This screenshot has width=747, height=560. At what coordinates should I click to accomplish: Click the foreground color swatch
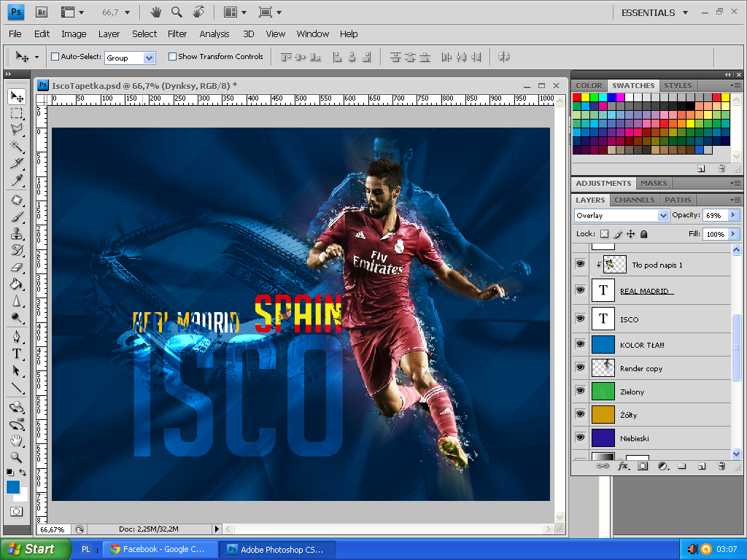(13, 487)
